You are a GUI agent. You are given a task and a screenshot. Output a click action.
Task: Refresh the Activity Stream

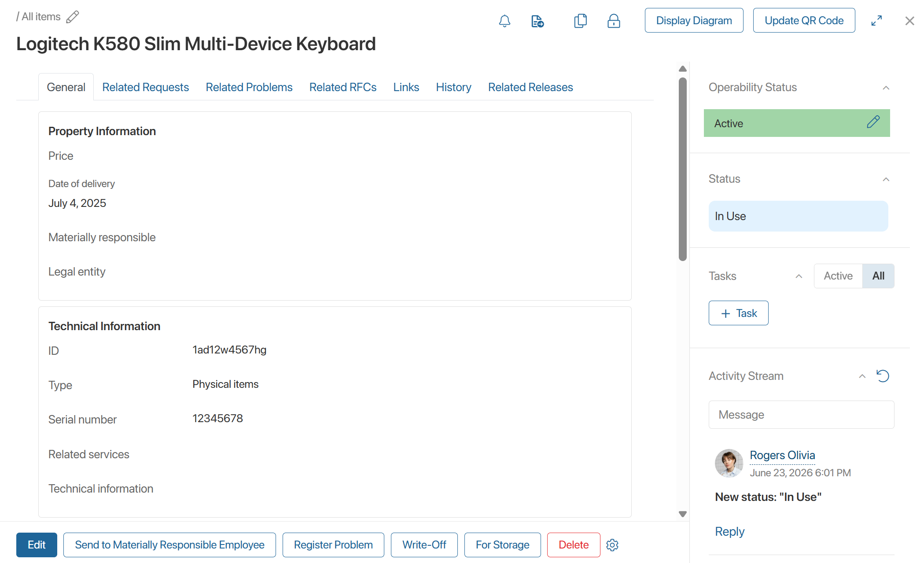(x=883, y=376)
